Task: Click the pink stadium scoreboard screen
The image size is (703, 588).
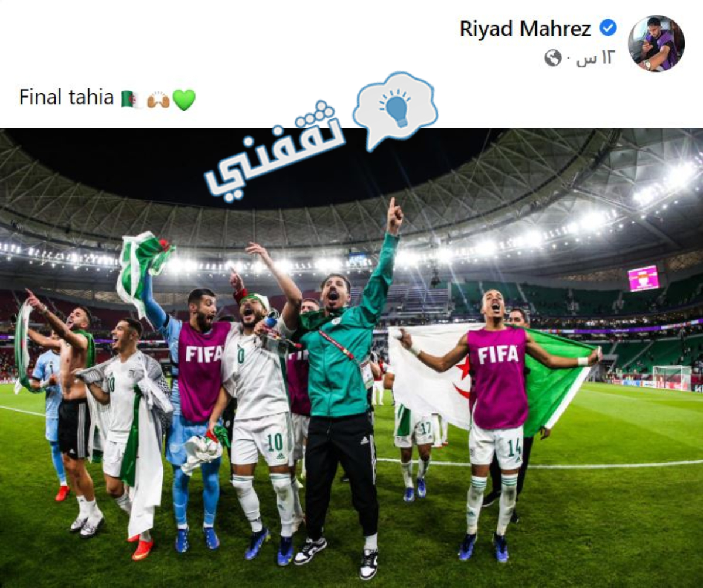Action: (644, 278)
